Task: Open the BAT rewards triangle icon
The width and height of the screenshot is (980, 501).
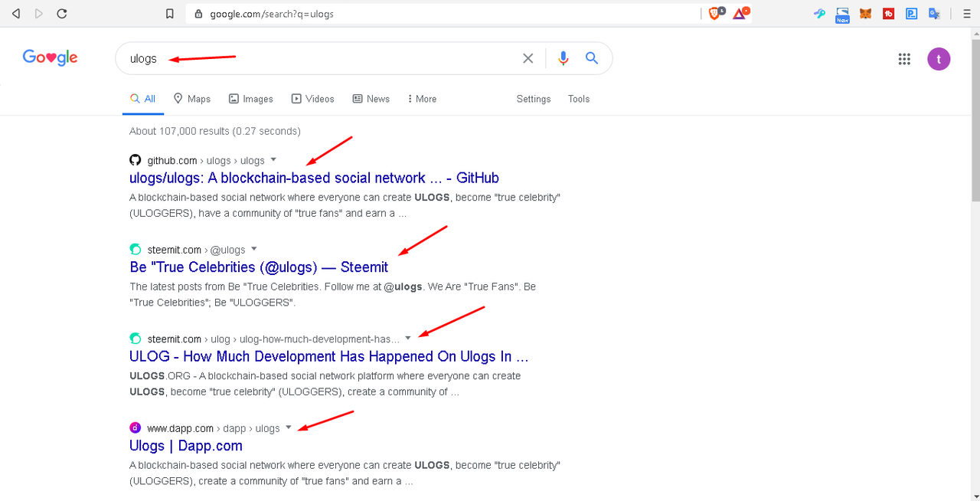Action: (x=740, y=13)
